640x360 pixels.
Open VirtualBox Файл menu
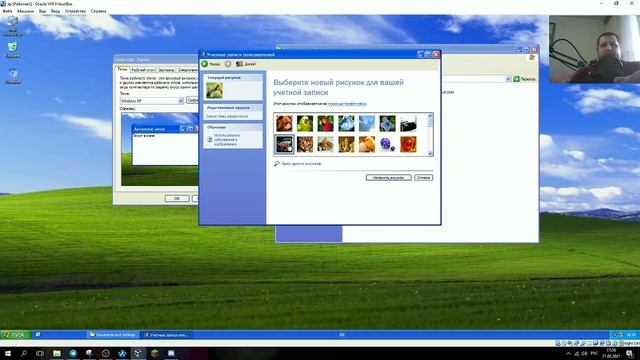7,11
